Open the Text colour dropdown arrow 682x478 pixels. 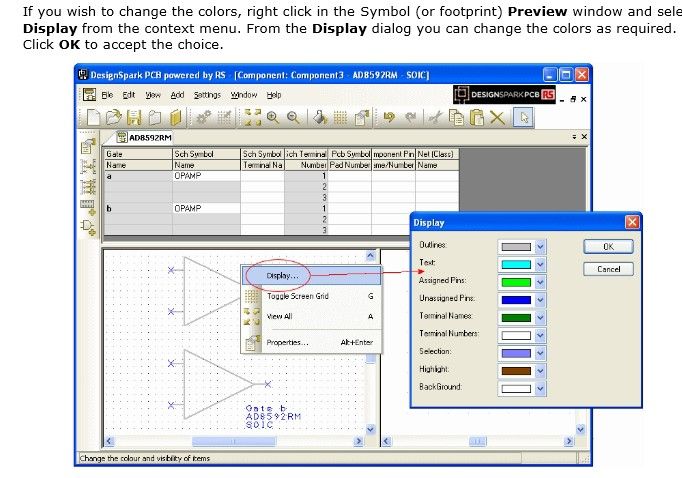pyautogui.click(x=540, y=264)
